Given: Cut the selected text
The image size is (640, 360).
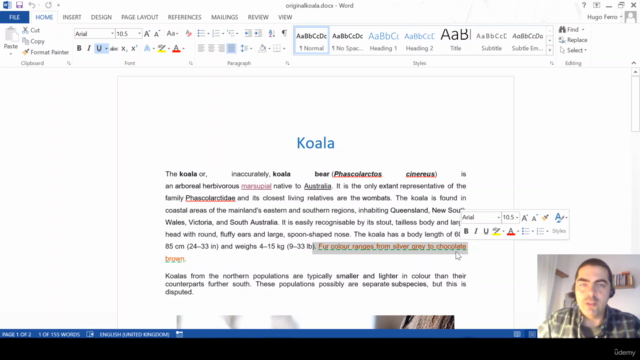Looking at the screenshot, I should 31,30.
